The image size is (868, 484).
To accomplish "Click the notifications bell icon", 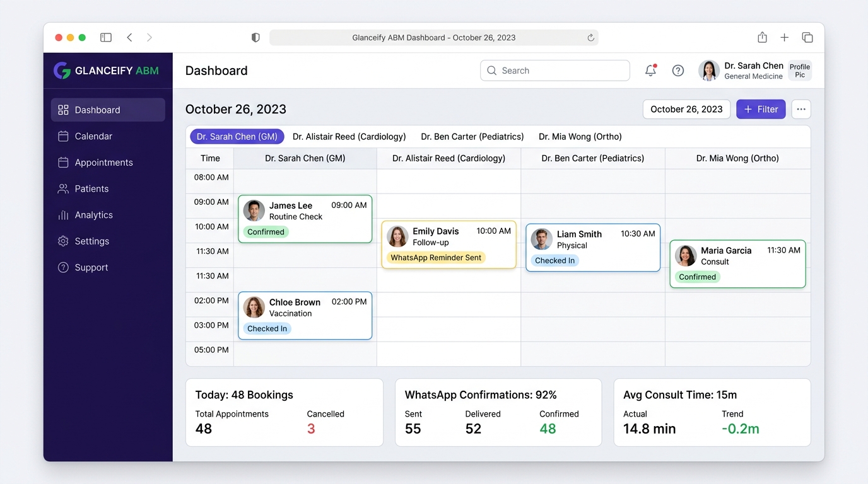I will point(650,71).
